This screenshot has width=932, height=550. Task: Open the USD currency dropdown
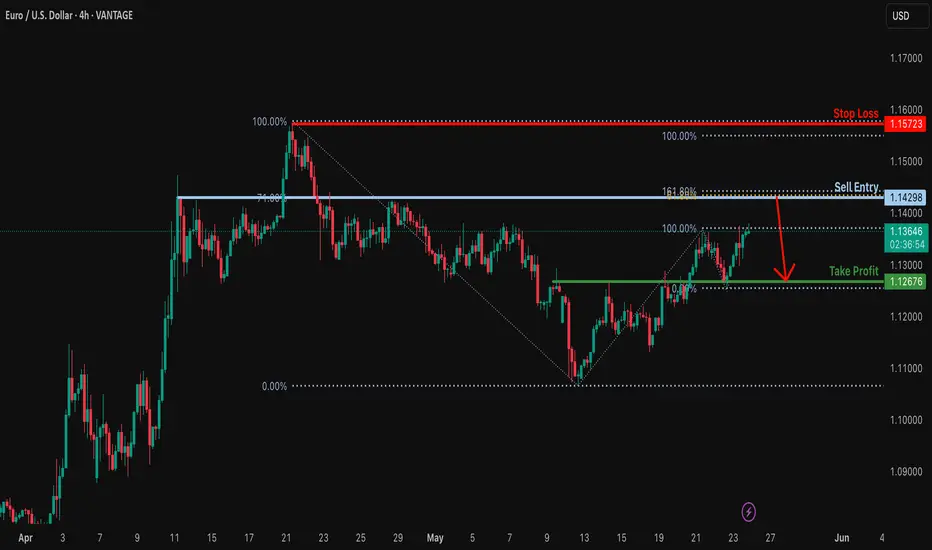[x=906, y=16]
